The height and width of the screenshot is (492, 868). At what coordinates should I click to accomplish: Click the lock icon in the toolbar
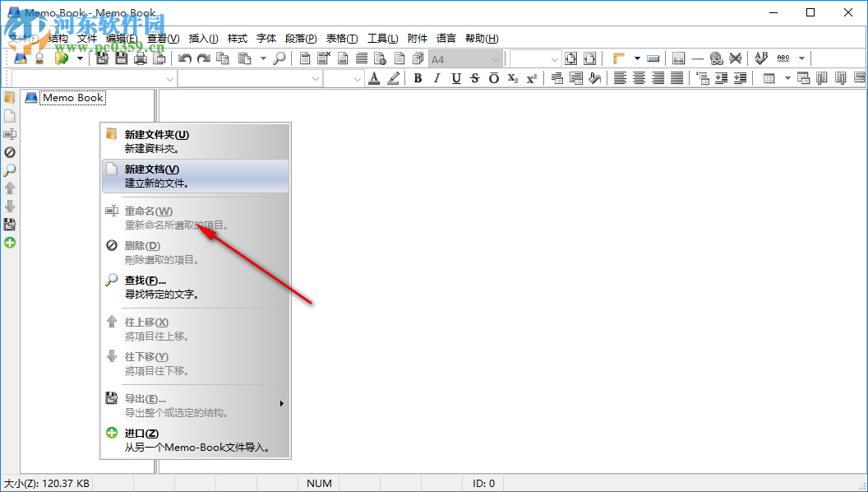[x=39, y=58]
